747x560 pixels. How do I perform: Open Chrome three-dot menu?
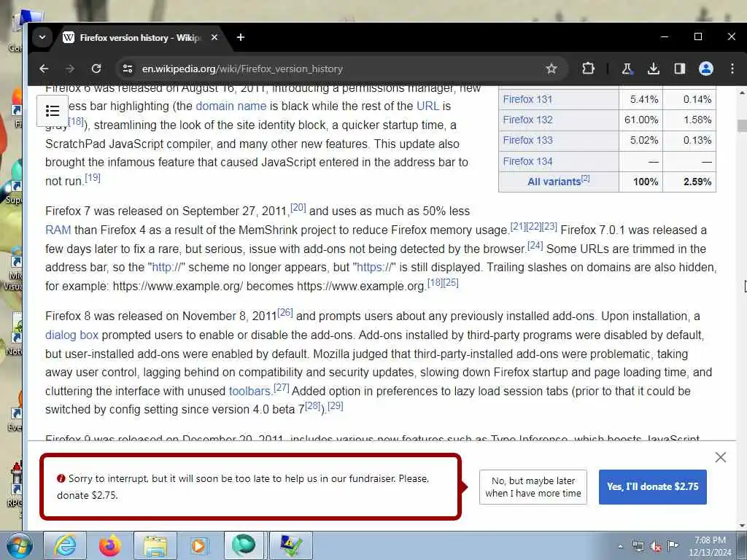[x=732, y=69]
